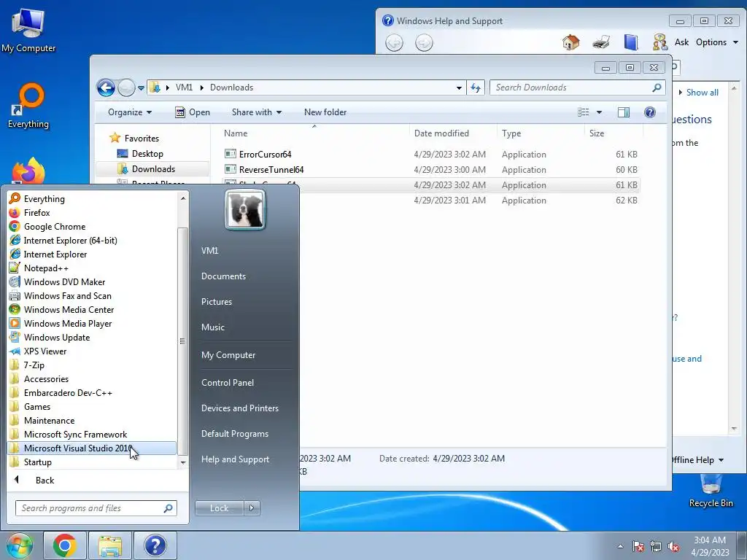Click the Windows Start orb
This screenshot has height=560, width=747.
(20, 545)
